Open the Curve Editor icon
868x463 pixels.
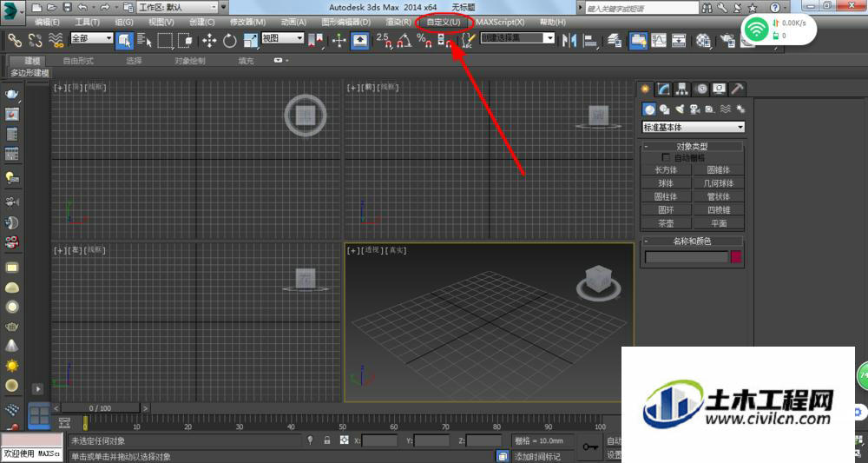[x=659, y=41]
